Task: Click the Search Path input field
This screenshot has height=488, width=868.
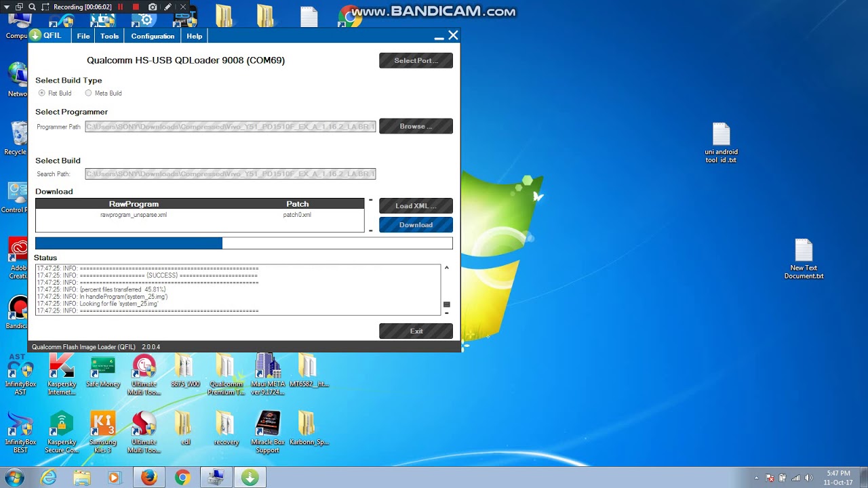Action: [230, 174]
